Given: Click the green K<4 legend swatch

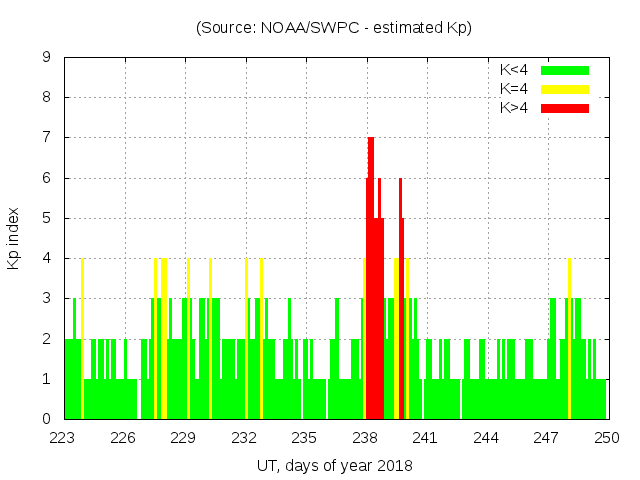Looking at the screenshot, I should 565,70.
